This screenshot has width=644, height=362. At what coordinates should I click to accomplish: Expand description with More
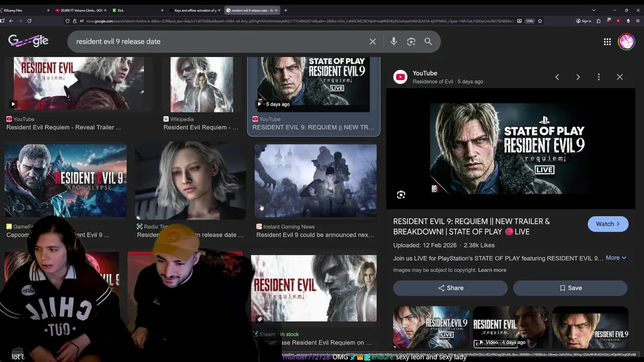pyautogui.click(x=616, y=258)
